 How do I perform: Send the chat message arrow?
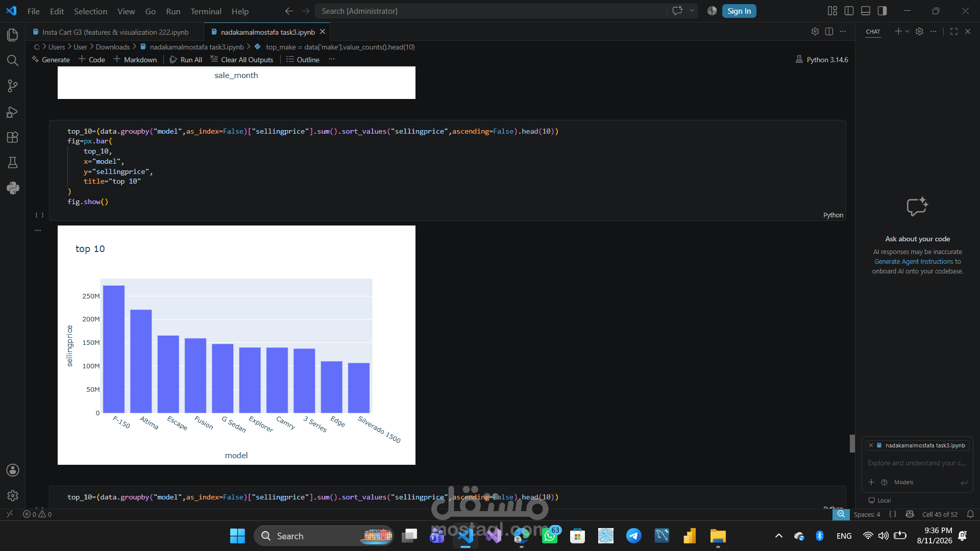[x=964, y=482]
